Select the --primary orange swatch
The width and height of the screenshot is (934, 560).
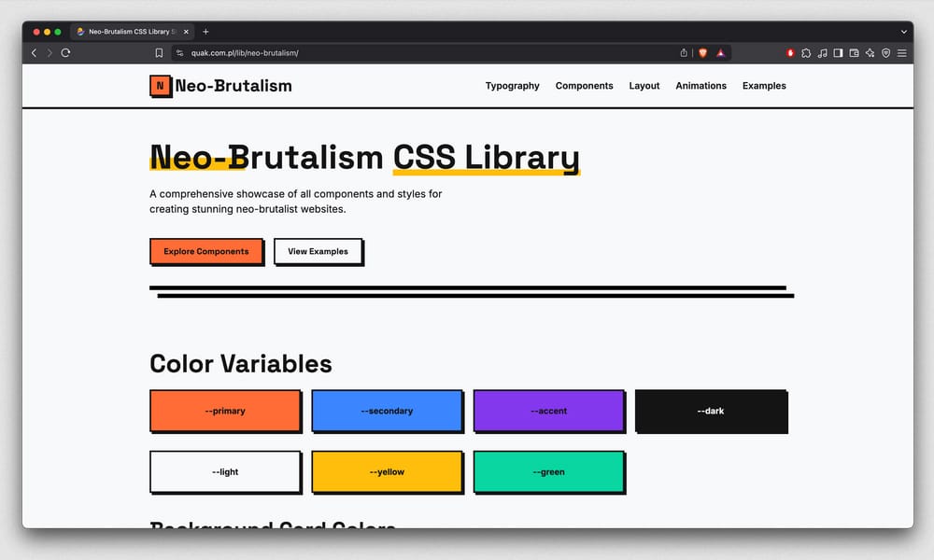[225, 411]
